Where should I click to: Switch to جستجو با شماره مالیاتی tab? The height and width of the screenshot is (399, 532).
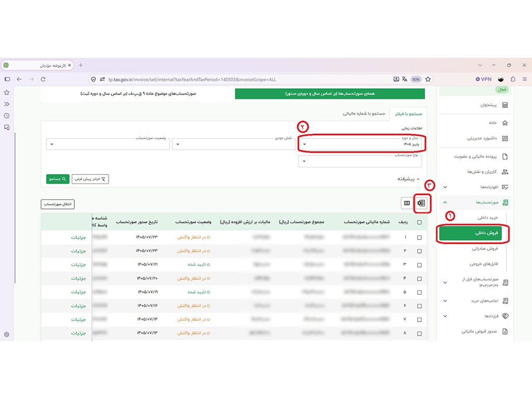tap(364, 114)
